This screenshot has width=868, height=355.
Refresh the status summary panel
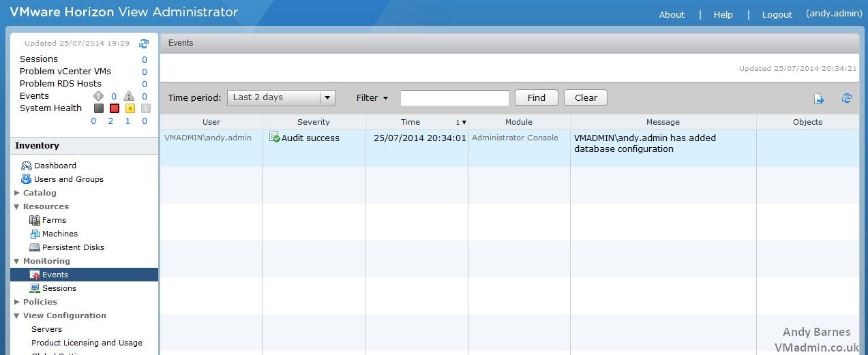tap(144, 43)
